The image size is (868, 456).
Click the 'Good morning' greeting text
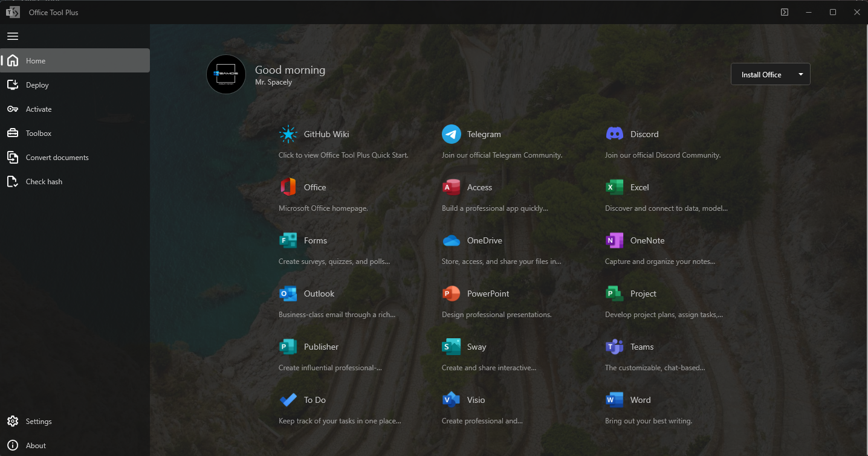[x=290, y=70]
